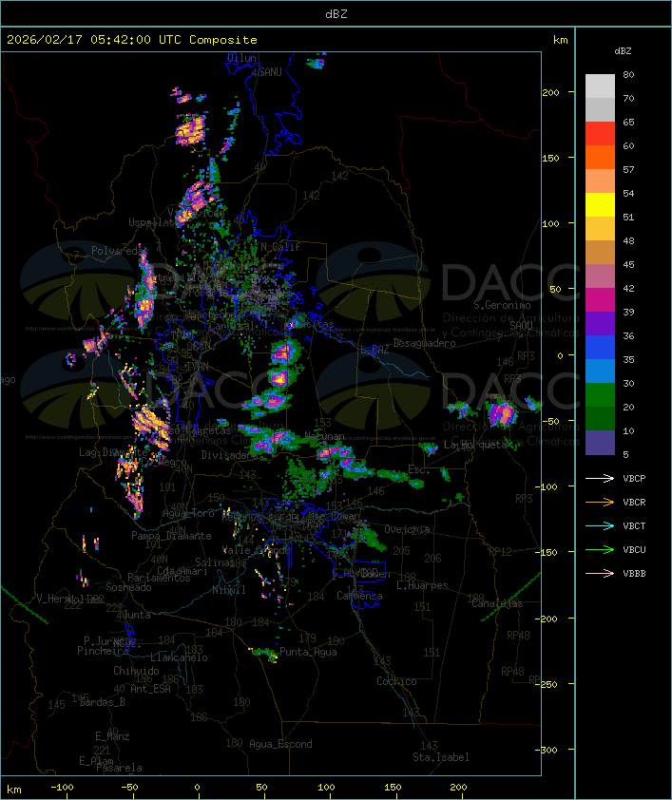The height and width of the screenshot is (800, 672).
Task: Click the Desaguadero place label
Action: pyautogui.click(x=424, y=343)
